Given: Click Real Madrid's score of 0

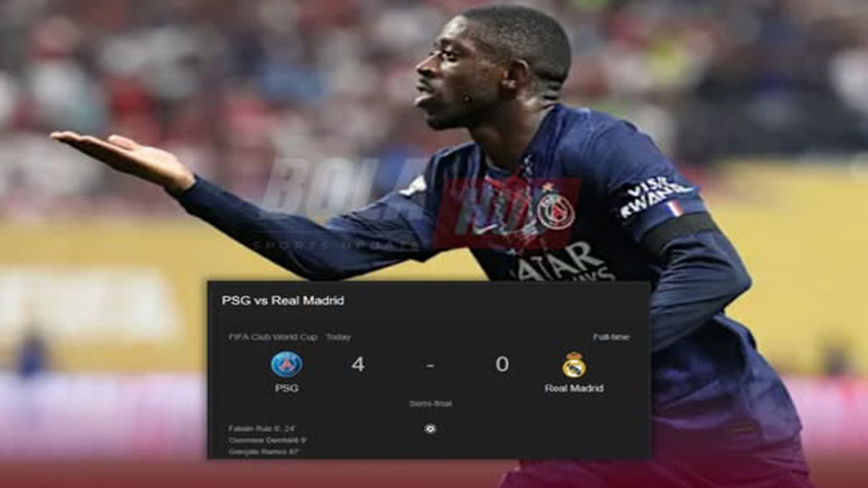Looking at the screenshot, I should 502,364.
